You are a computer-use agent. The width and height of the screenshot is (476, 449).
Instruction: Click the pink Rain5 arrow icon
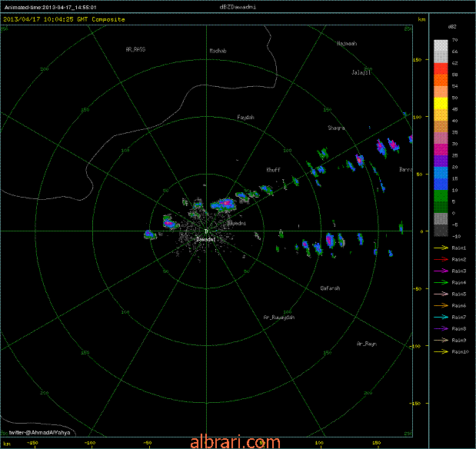click(441, 294)
